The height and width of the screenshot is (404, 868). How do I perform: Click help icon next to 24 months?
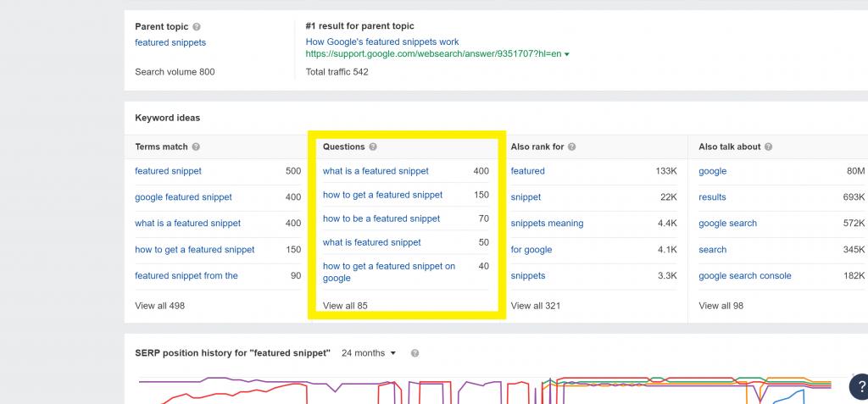click(x=415, y=353)
